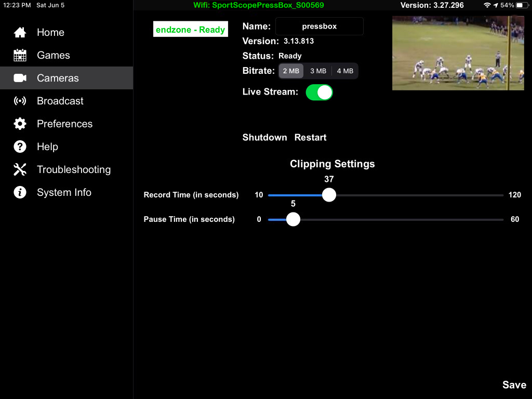Shutdown the camera

coord(264,137)
